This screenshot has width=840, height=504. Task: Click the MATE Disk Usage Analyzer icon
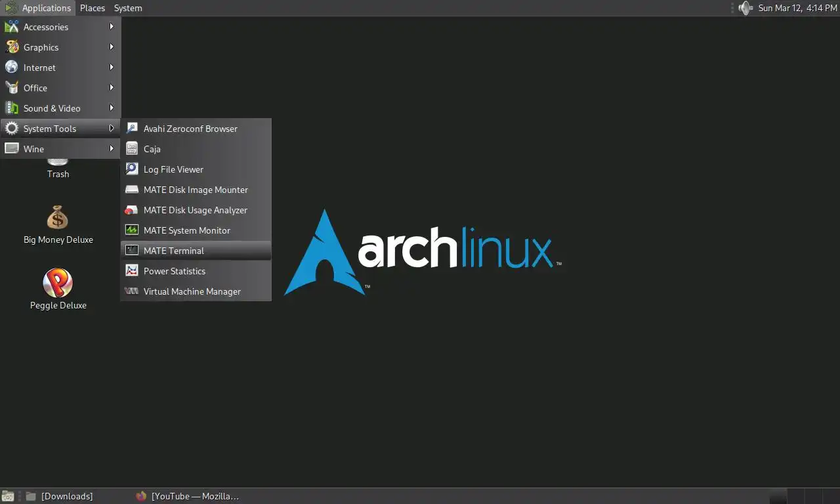[x=132, y=210]
